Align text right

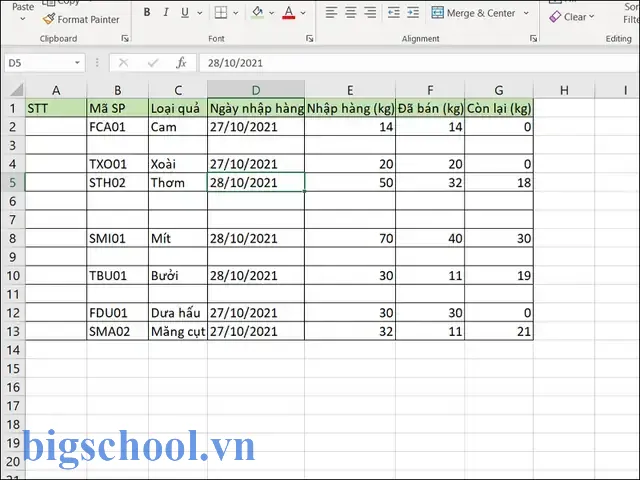click(370, 13)
